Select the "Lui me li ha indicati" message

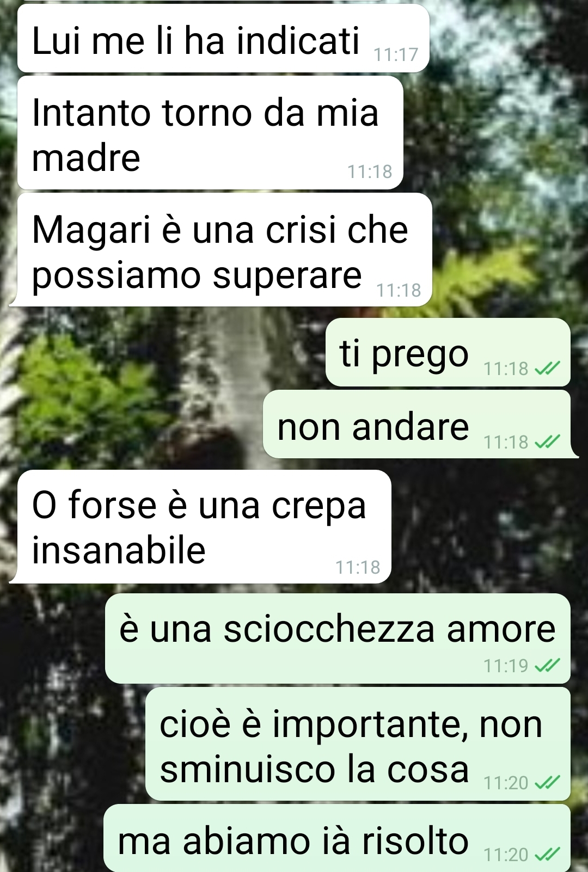[223, 39]
